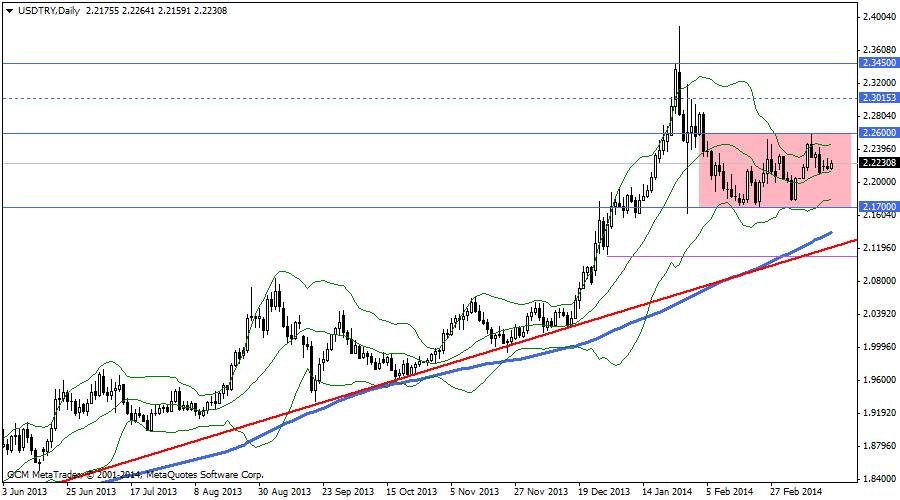Click the 19 Dec 2013 date label
The height and width of the screenshot is (500, 900).
point(604,492)
